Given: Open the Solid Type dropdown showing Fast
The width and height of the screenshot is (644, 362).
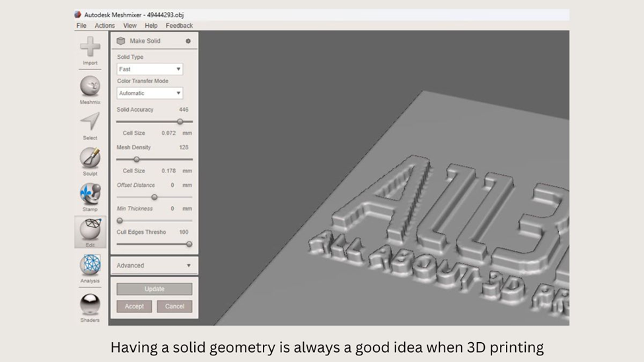Looking at the screenshot, I should [x=149, y=69].
